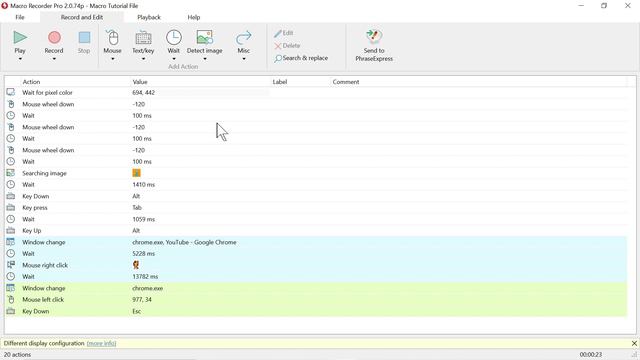Click the 13782 ms wait value
Screen dimensions: 640x360
point(145,276)
